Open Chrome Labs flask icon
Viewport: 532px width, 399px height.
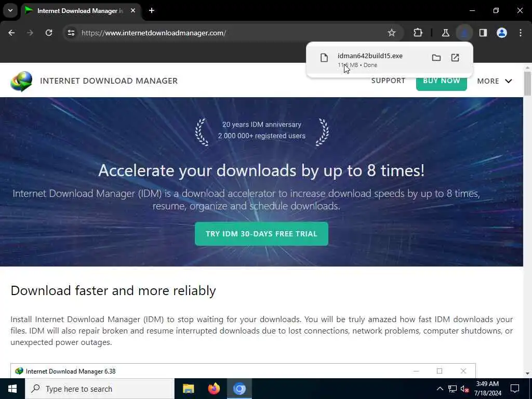click(445, 33)
